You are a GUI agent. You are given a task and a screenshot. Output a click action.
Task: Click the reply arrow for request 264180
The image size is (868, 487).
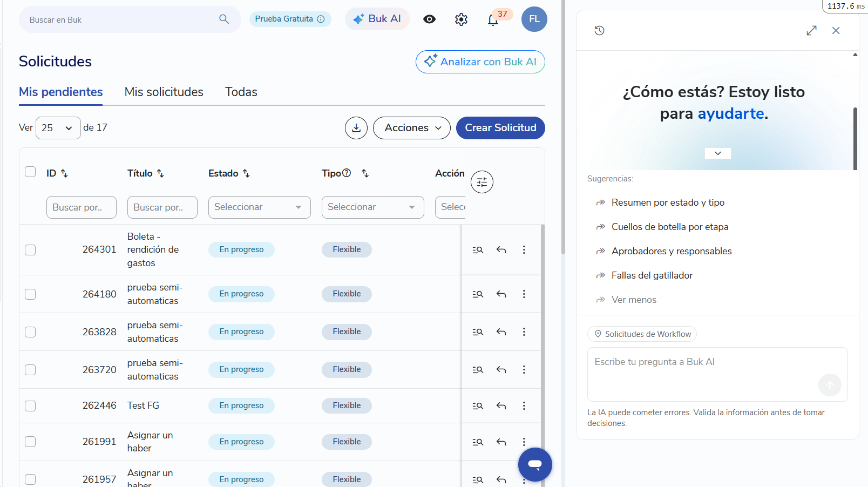click(x=501, y=294)
